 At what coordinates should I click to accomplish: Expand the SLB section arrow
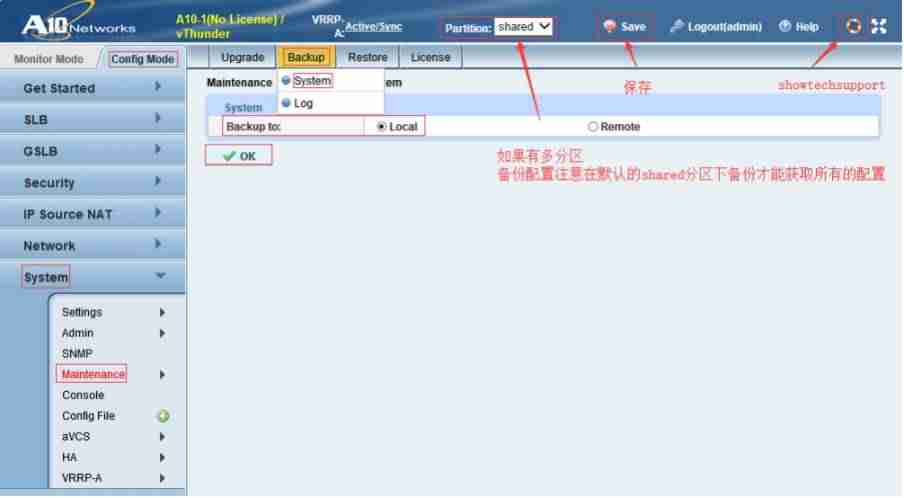pyautogui.click(x=157, y=118)
